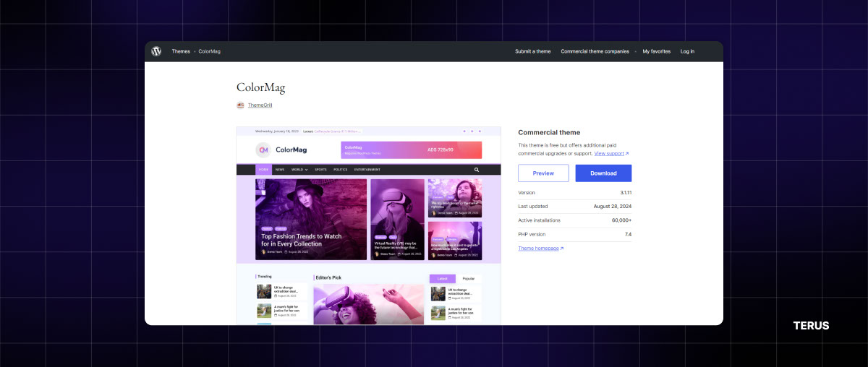Open the ThemeGrill author link

pos(260,105)
